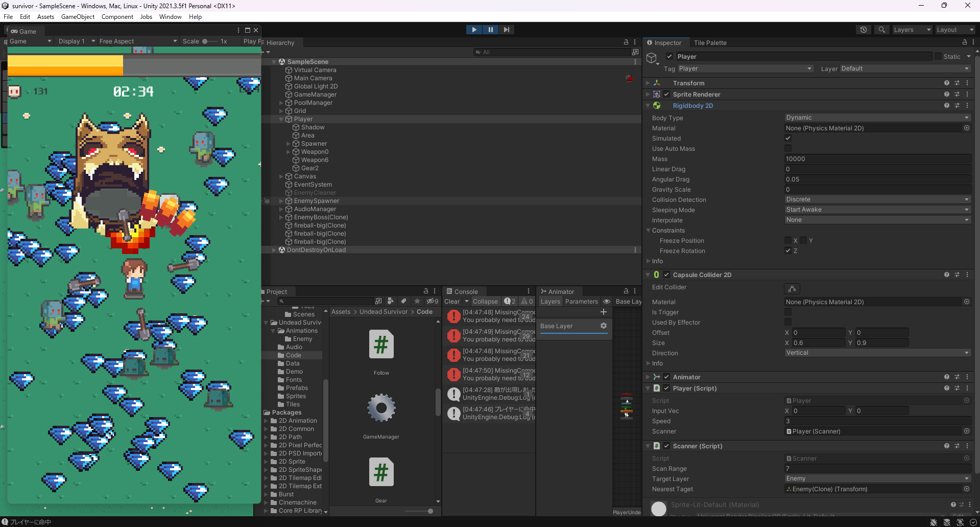Viewport: 980px width, 527px height.
Task: Enable Use Auto Mass checkbox
Action: pos(788,149)
